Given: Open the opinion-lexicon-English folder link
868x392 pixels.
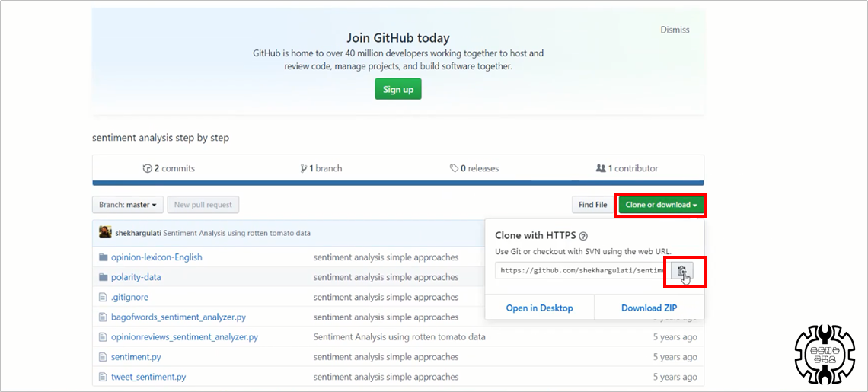Looking at the screenshot, I should point(157,257).
